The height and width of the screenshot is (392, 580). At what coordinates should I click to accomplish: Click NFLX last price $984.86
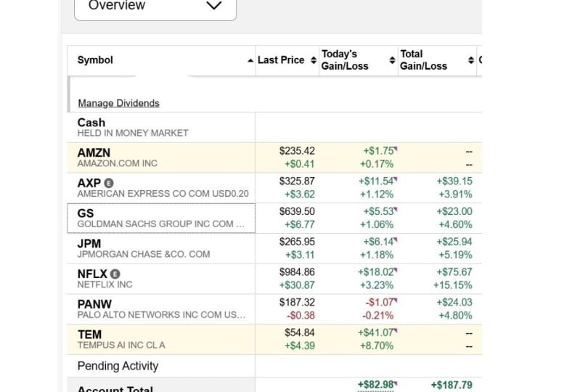click(297, 272)
